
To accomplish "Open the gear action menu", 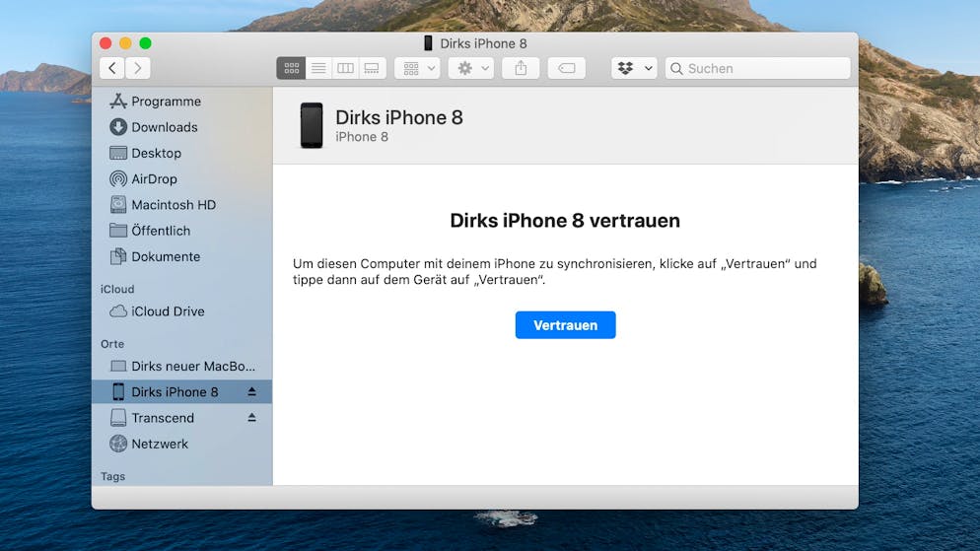I will point(471,68).
